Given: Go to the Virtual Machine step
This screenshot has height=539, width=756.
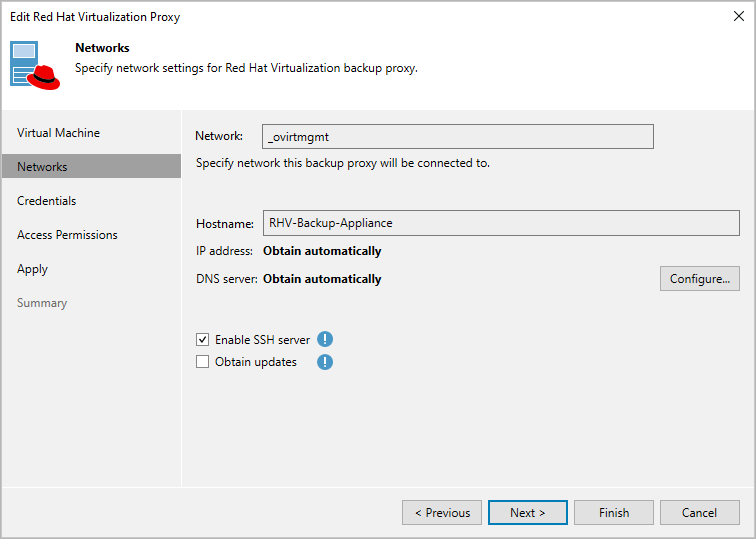Looking at the screenshot, I should point(58,133).
